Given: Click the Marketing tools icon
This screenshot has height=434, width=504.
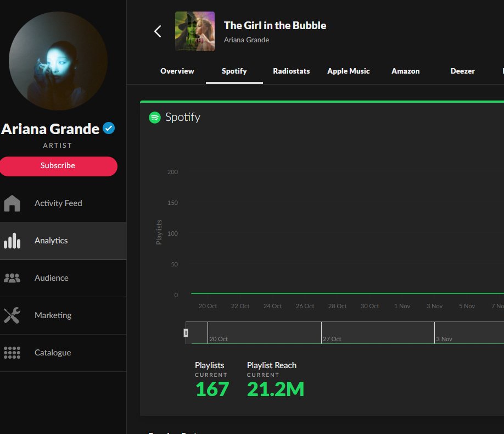Looking at the screenshot, I should pos(12,315).
